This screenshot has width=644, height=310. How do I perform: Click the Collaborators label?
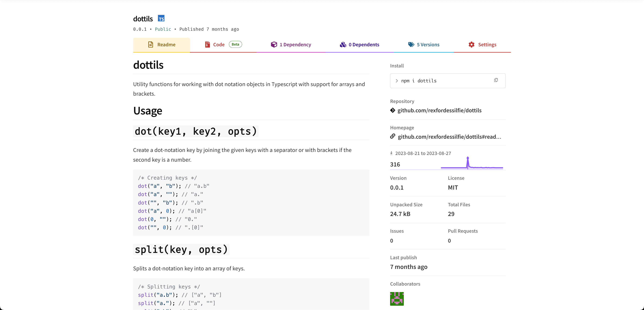[405, 284]
